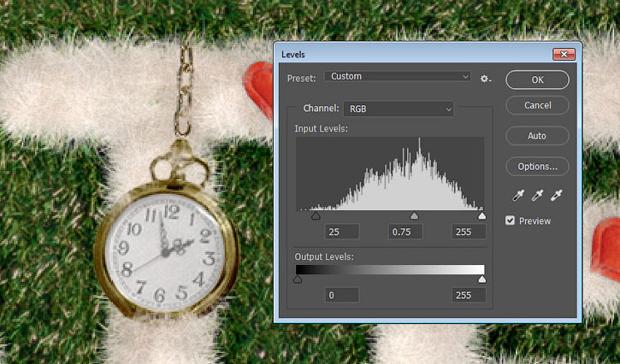Open the Options... dialog
Viewport: 620px width, 364px height.
click(x=537, y=167)
